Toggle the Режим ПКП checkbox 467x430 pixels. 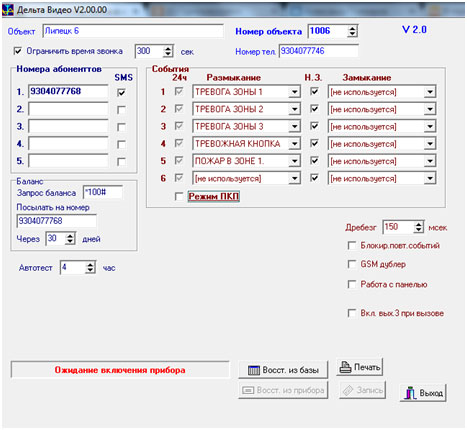(x=179, y=196)
